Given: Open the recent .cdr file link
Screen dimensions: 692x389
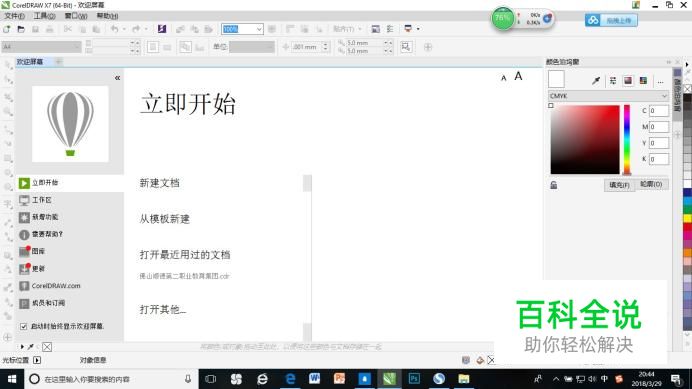Looking at the screenshot, I should [184, 276].
